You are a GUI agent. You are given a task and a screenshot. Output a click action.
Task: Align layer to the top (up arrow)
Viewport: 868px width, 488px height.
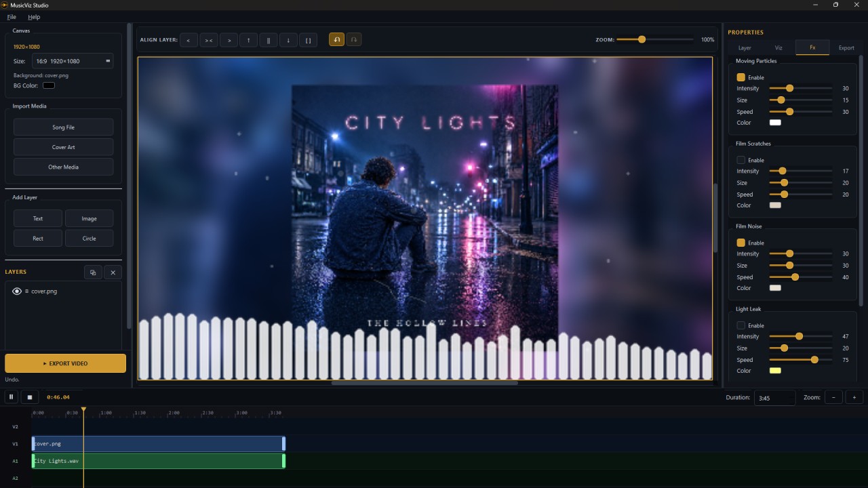[249, 40]
